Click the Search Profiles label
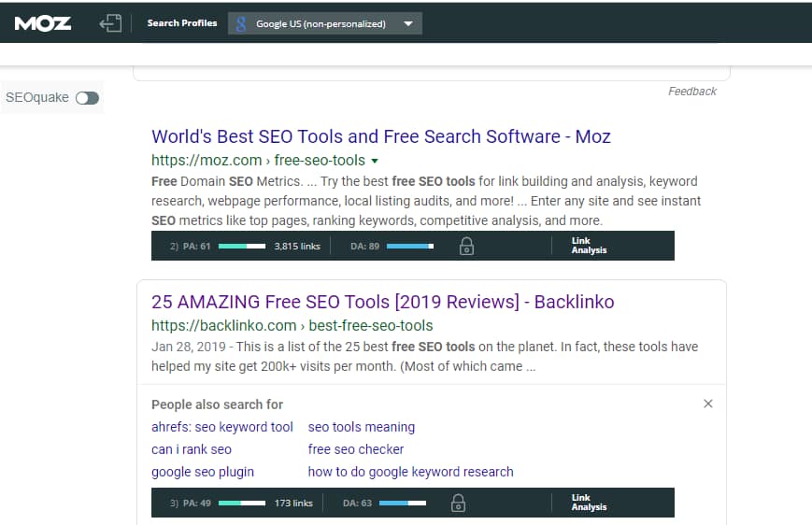 (182, 23)
